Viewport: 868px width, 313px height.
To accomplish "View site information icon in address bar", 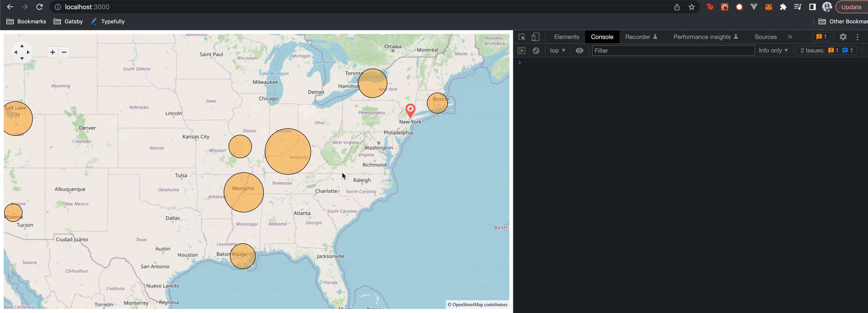I will tap(58, 7).
